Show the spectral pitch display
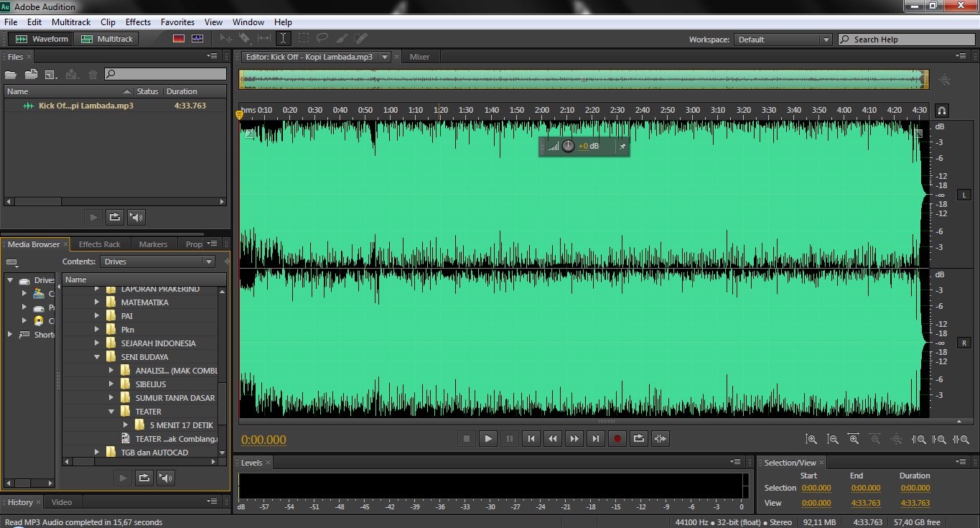980x528 pixels. click(x=197, y=39)
